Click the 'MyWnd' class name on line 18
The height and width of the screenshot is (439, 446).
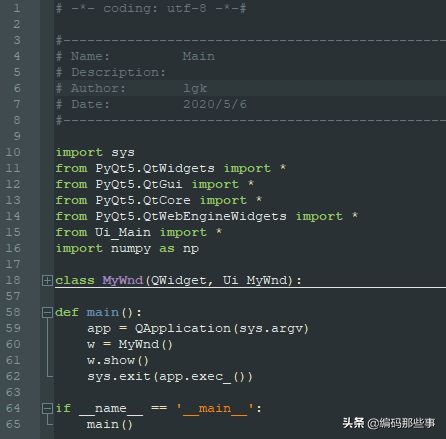[x=123, y=280]
